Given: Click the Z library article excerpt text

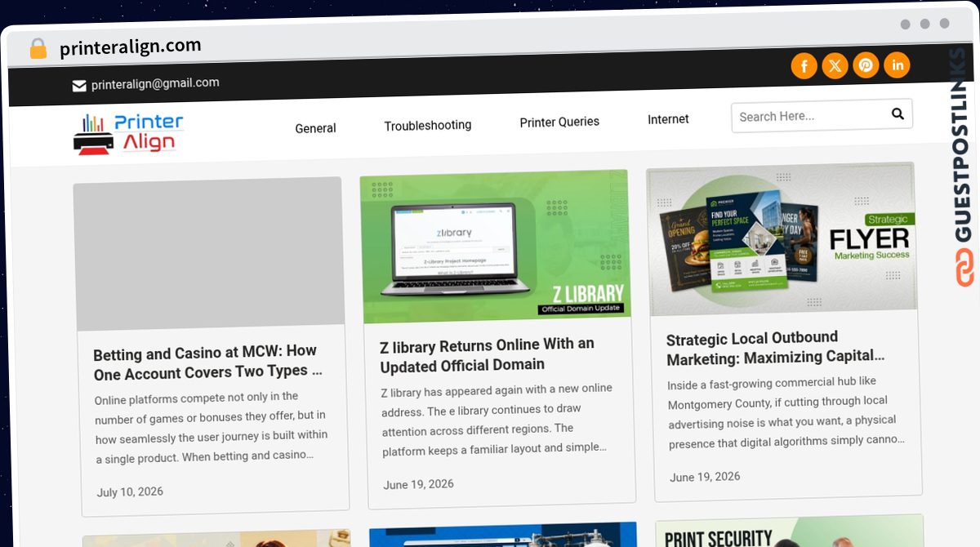Looking at the screenshot, I should pos(497,419).
